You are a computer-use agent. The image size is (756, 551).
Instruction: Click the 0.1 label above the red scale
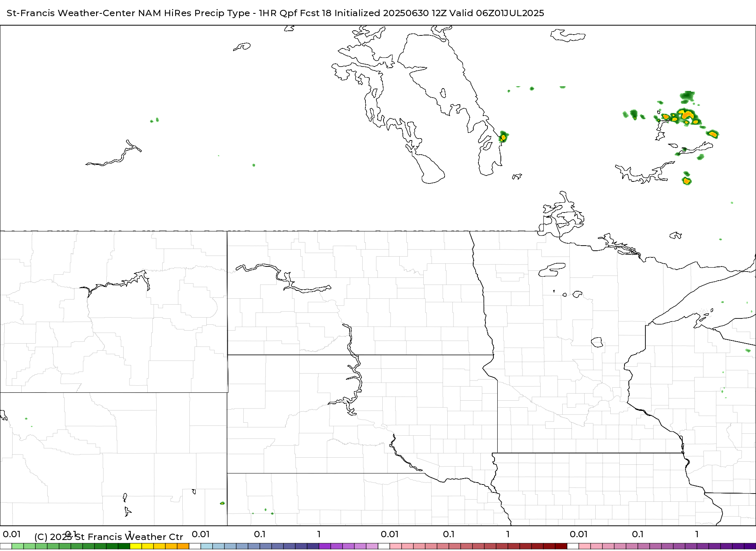click(x=449, y=534)
